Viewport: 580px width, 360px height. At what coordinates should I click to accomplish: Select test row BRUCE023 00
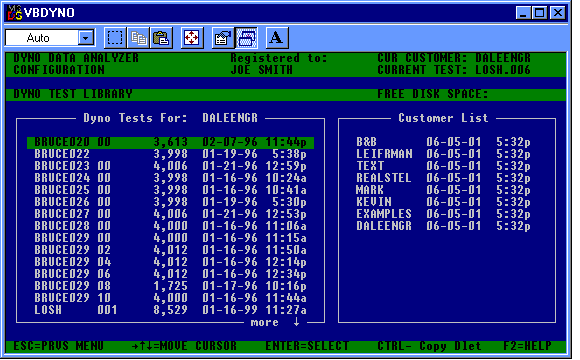pyautogui.click(x=171, y=166)
